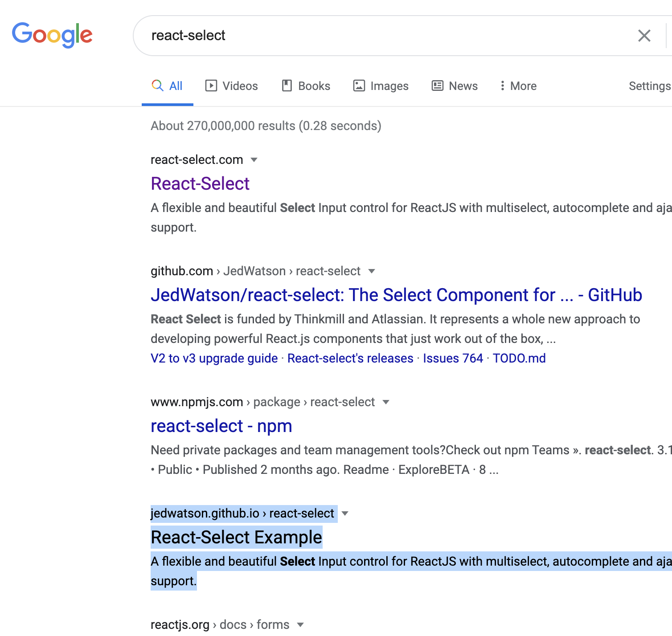Open the Issues 764 sitelink
Viewport: 672px width, 636px height.
pos(452,358)
